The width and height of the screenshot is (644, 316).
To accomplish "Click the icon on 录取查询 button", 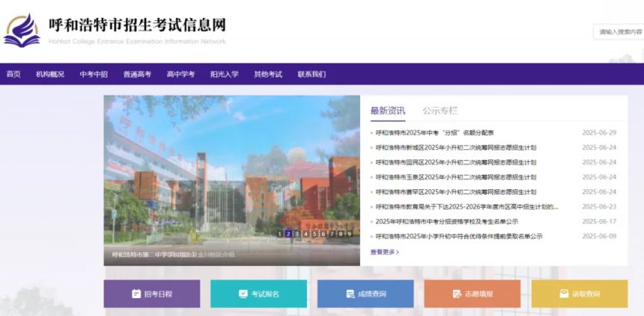I will (x=564, y=294).
